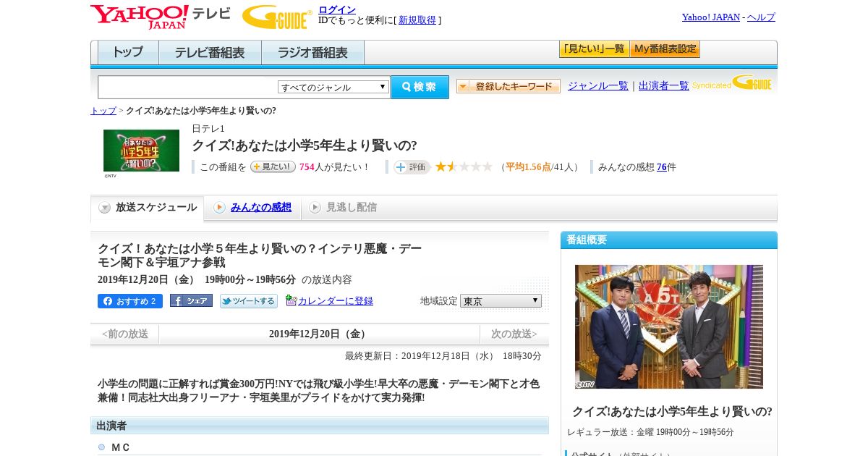868x456 pixels.
Task: Select the みんなの感想 tab
Action: (261, 207)
